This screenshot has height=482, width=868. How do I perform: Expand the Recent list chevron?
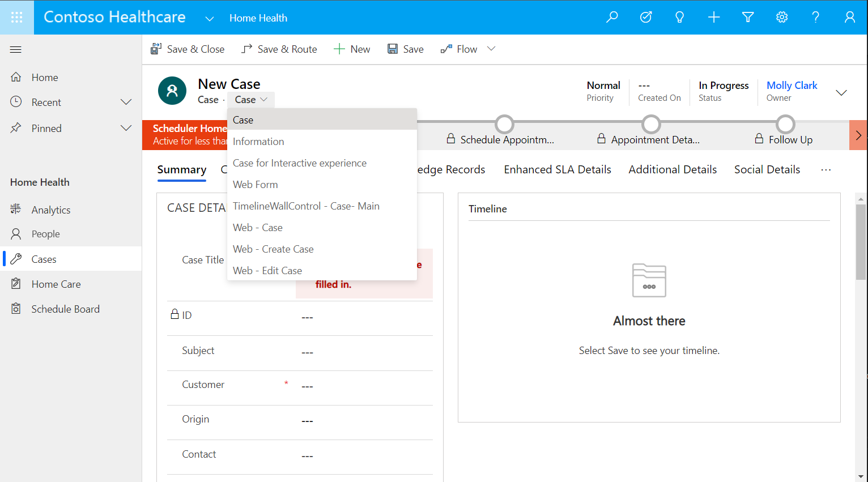126,102
